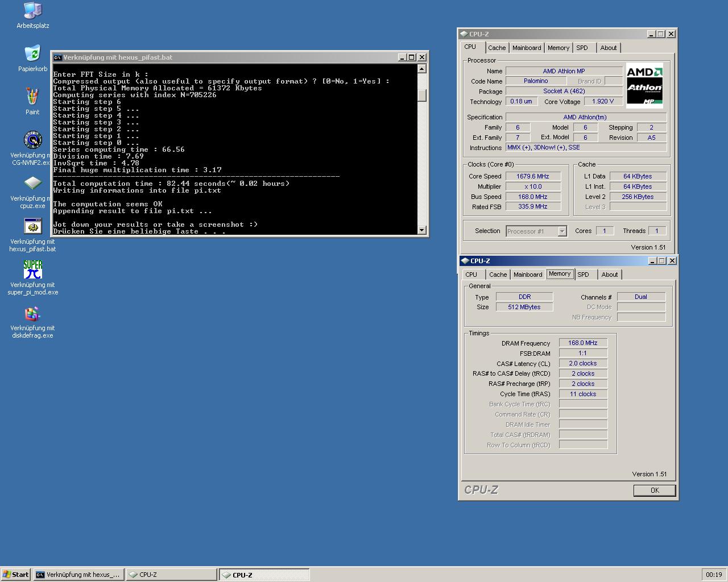Click Package field Socket A (462)
The height and width of the screenshot is (582, 728).
(564, 92)
